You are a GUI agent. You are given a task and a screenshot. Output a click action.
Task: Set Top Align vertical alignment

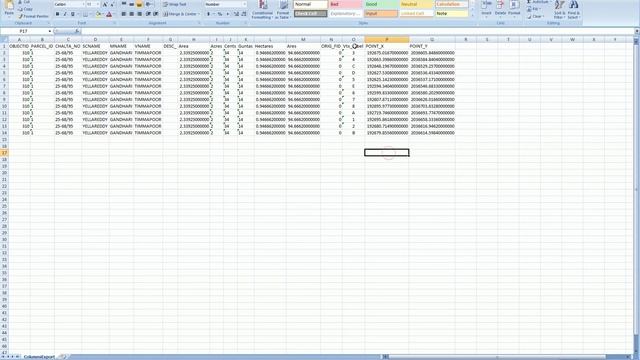tap(124, 4)
